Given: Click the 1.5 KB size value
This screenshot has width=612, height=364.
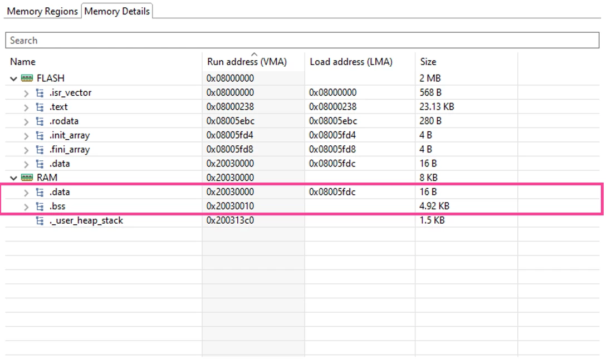Looking at the screenshot, I should [432, 220].
